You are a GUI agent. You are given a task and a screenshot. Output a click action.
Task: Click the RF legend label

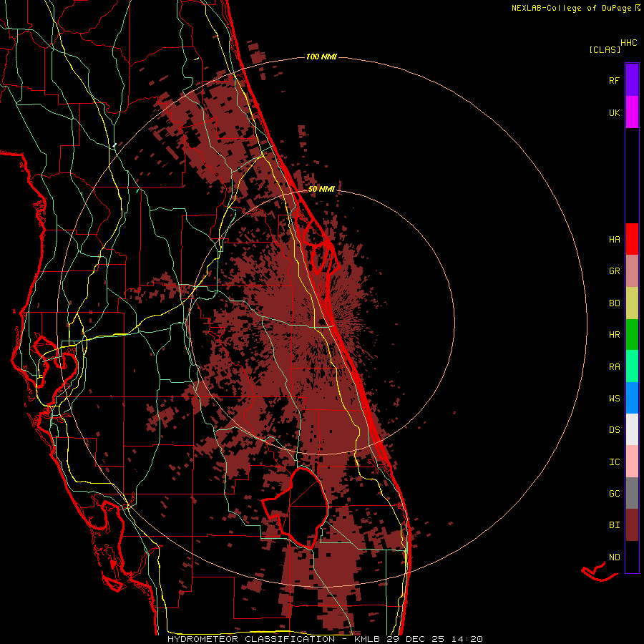click(x=615, y=80)
